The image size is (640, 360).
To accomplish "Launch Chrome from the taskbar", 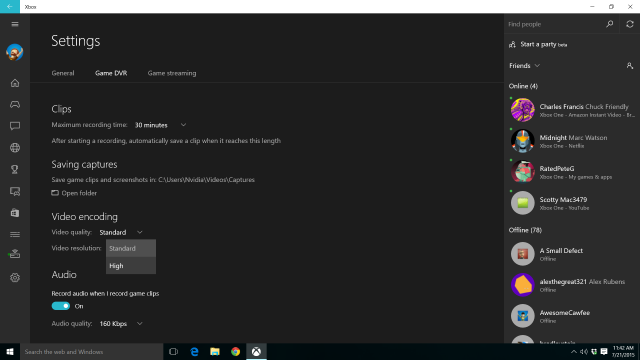I will (x=236, y=351).
